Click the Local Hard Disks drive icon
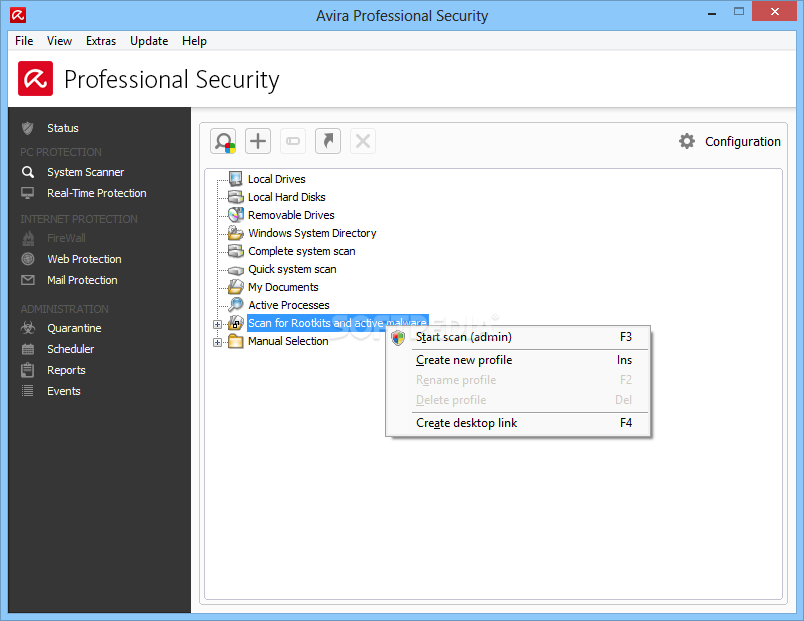This screenshot has width=804, height=621. coord(235,197)
